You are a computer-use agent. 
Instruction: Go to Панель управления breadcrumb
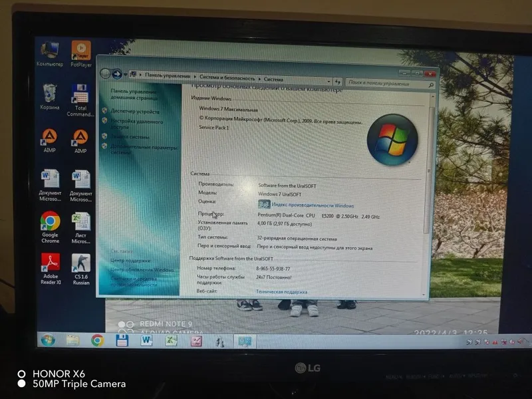pyautogui.click(x=168, y=76)
